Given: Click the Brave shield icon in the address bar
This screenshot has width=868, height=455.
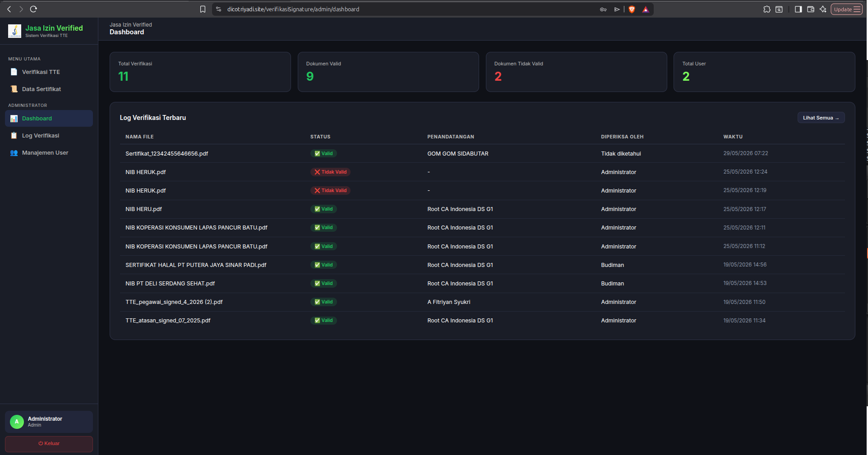Looking at the screenshot, I should click(x=632, y=9).
